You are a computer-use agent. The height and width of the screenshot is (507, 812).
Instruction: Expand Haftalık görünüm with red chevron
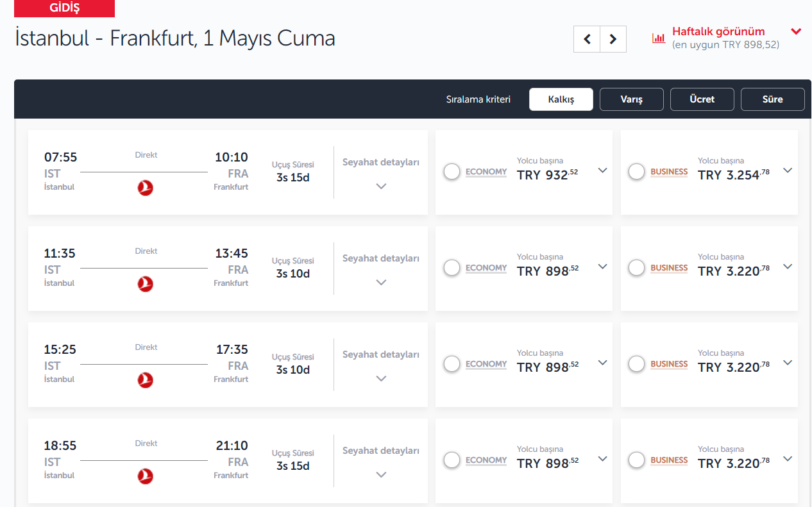pos(796,31)
